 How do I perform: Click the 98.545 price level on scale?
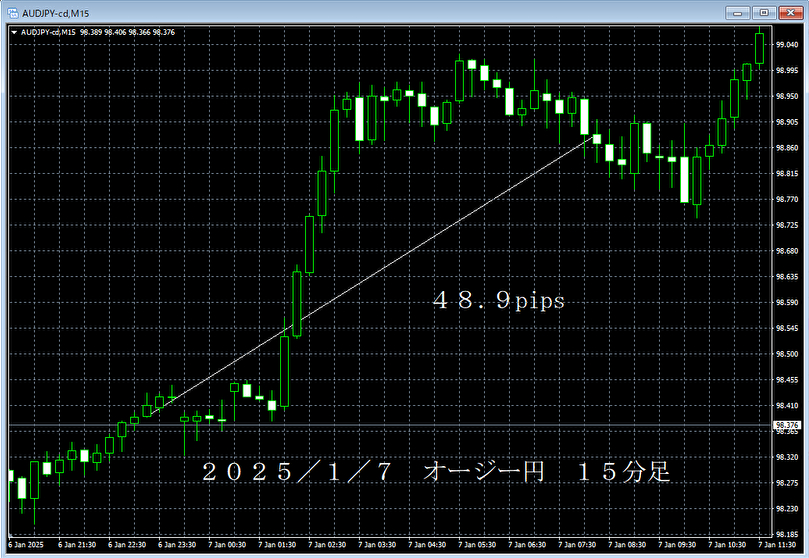tap(787, 329)
